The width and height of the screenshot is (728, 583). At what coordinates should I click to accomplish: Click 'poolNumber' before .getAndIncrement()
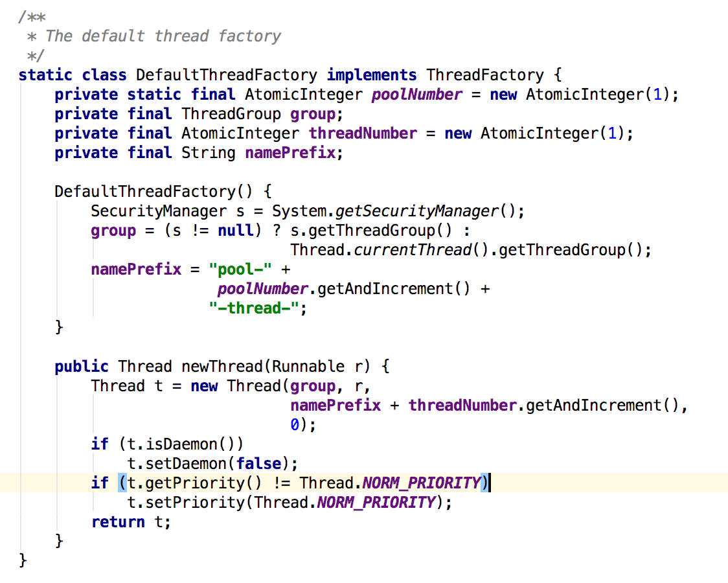pos(263,289)
